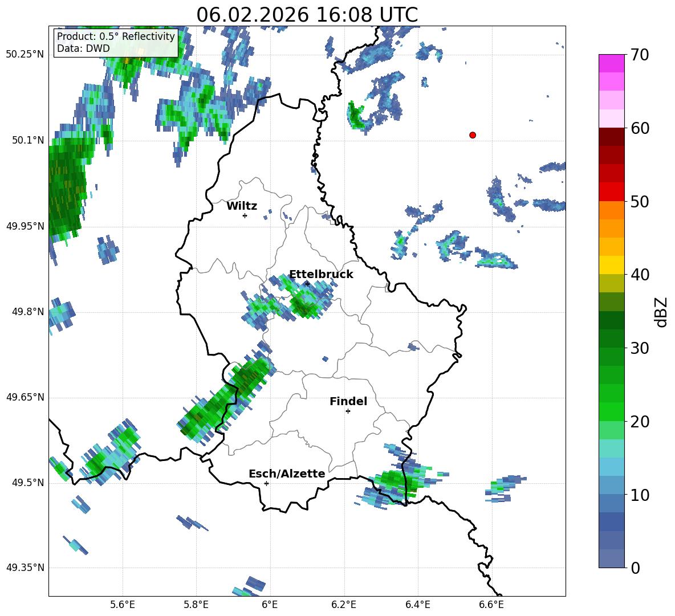Click the Wiltz city label

(242, 206)
